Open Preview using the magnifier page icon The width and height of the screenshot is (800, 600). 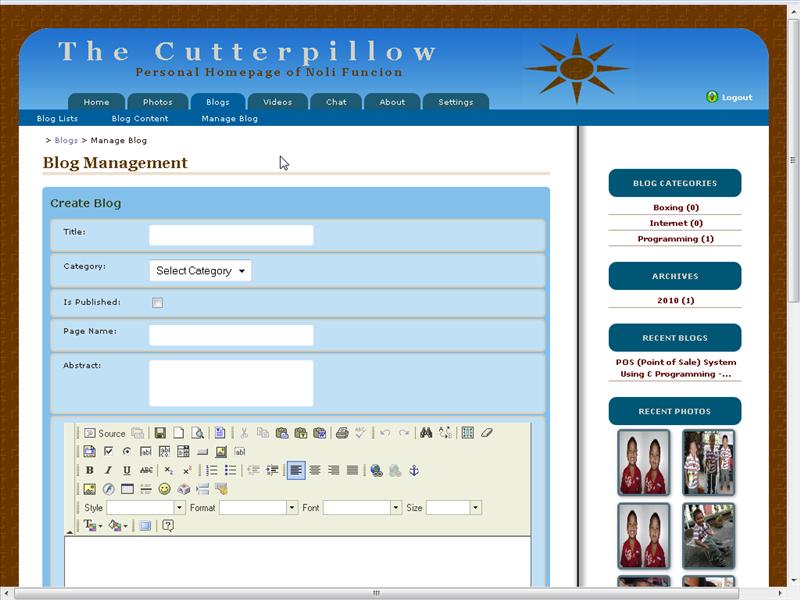[197, 433]
